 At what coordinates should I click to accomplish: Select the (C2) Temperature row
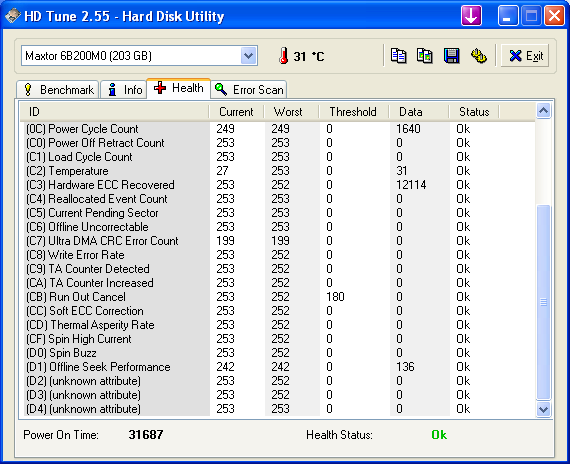point(280,171)
